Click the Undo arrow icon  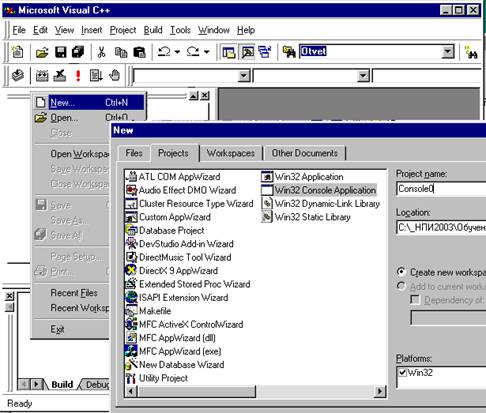(164, 52)
